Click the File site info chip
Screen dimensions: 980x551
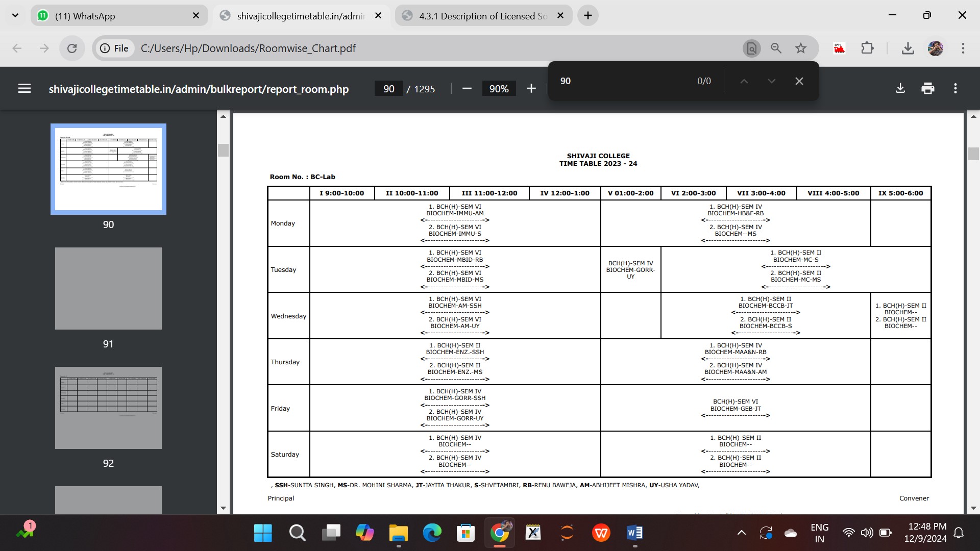click(114, 48)
